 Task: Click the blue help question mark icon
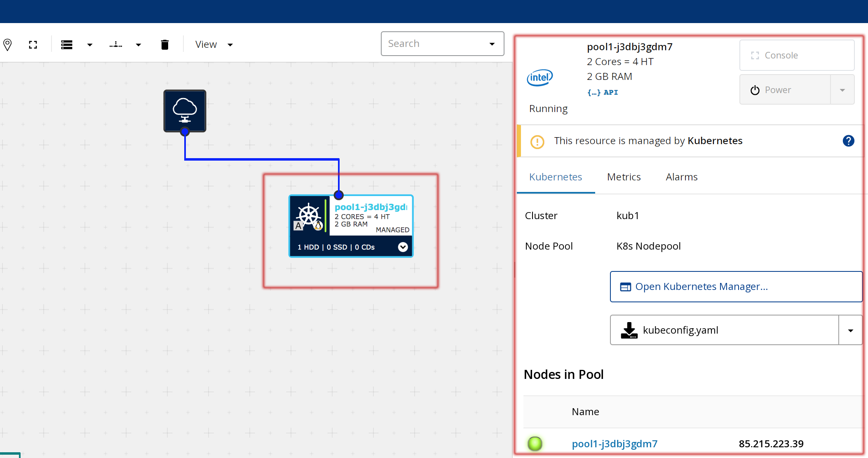848,141
